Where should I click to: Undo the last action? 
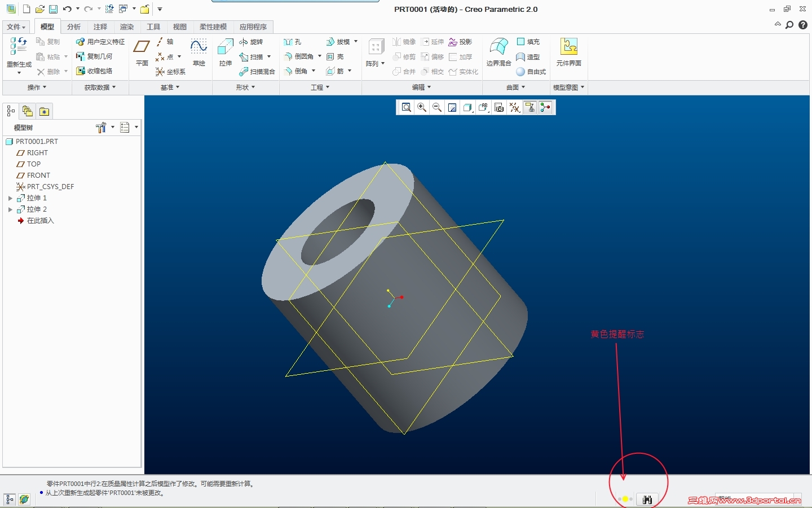point(67,9)
